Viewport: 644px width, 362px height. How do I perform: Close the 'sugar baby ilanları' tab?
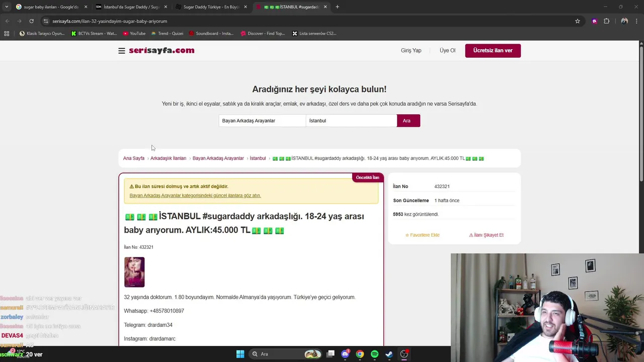tap(86, 7)
